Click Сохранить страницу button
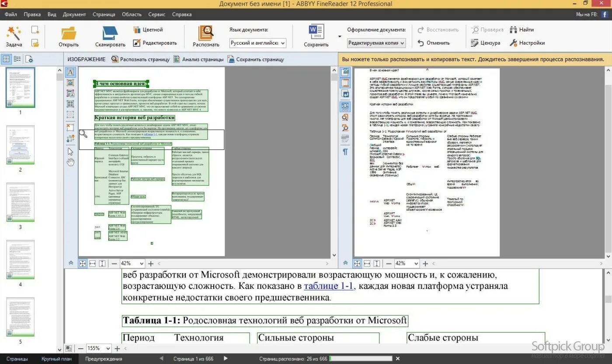 [256, 59]
